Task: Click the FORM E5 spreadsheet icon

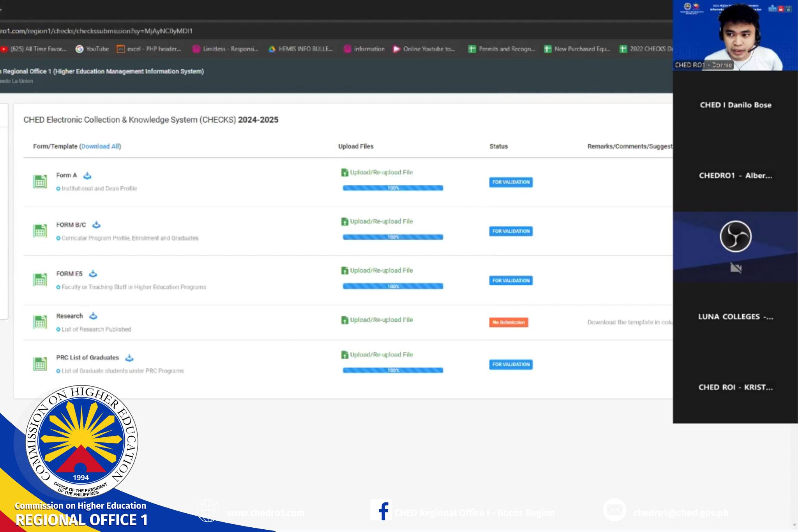Action: click(x=40, y=280)
